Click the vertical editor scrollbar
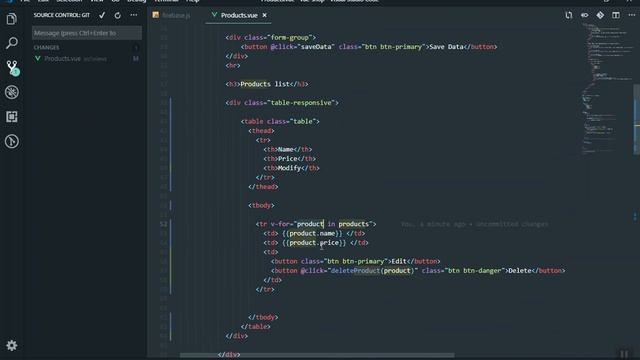 (636, 119)
